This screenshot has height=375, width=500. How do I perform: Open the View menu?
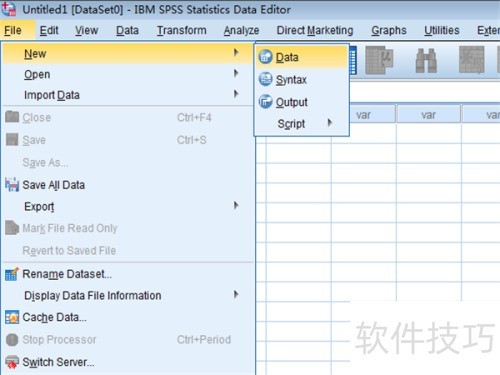pyautogui.click(x=86, y=30)
